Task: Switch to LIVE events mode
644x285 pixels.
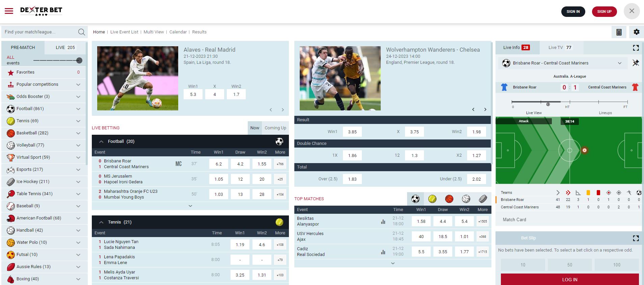Action: pos(65,48)
